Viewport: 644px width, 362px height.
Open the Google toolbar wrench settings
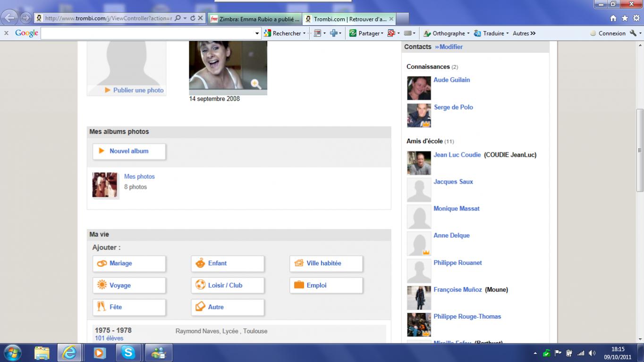(x=633, y=34)
